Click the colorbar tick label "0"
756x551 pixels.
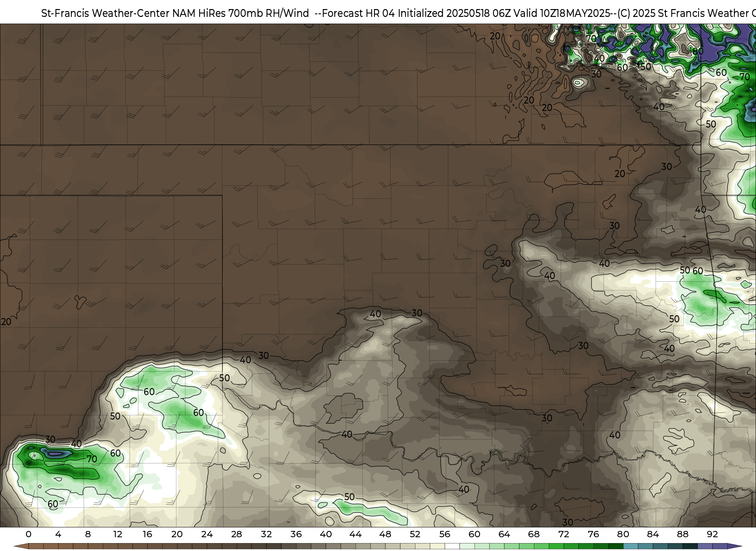(x=28, y=534)
